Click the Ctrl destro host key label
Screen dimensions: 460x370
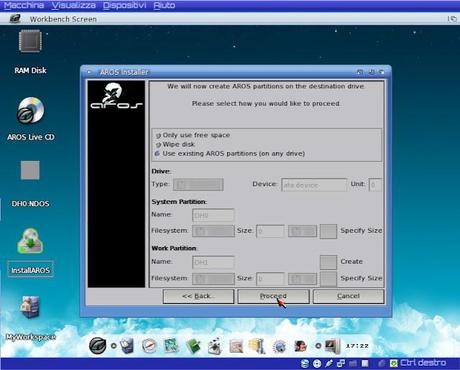tap(423, 363)
